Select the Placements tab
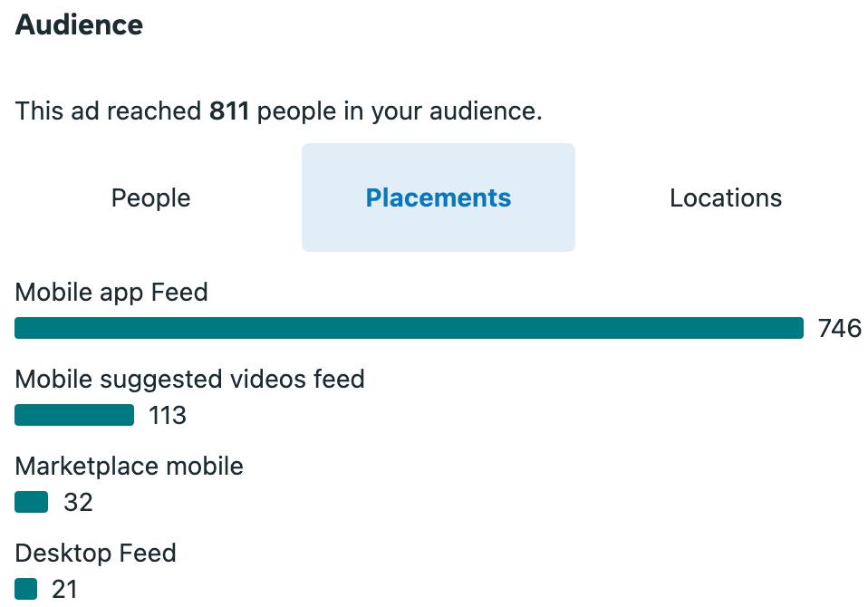 438,198
